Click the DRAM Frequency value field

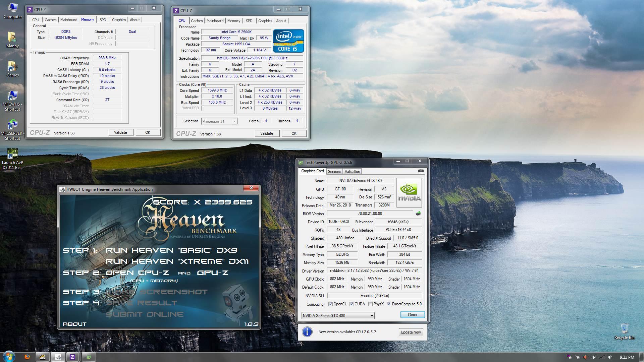(107, 58)
